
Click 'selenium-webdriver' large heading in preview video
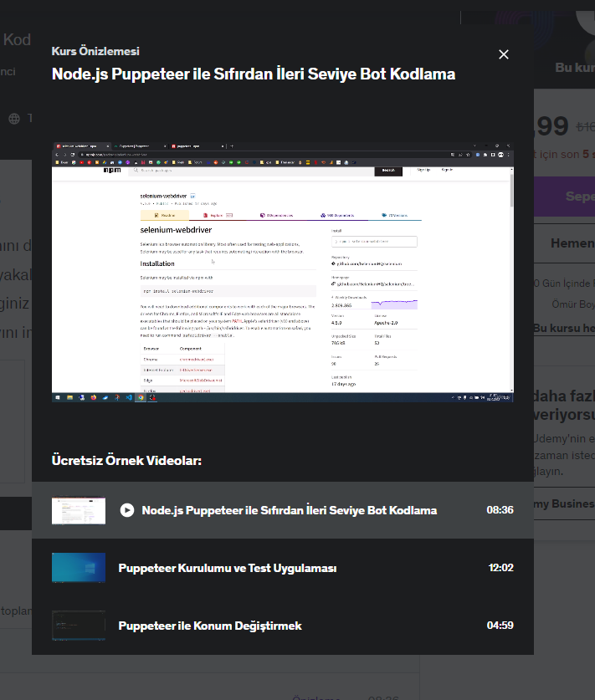click(x=176, y=230)
